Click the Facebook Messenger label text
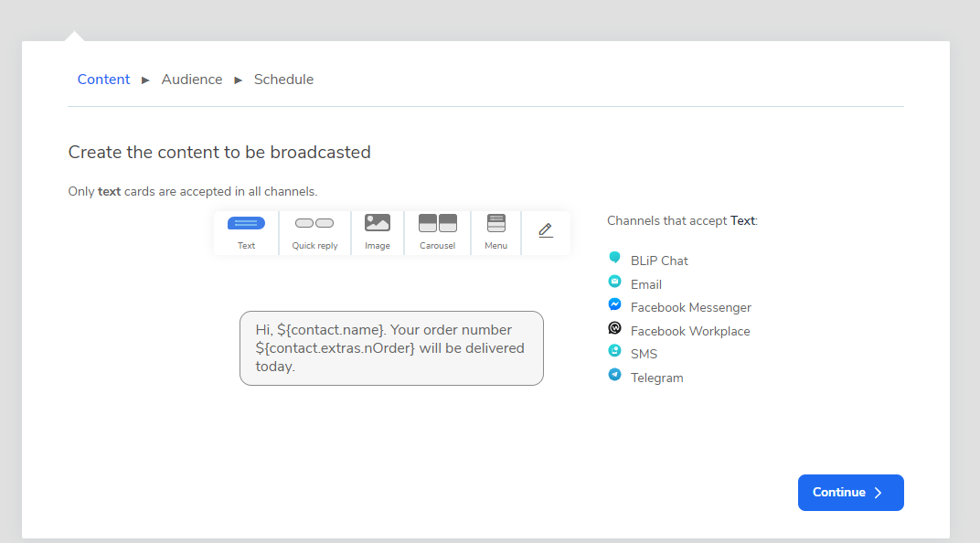This screenshot has height=543, width=980. (690, 308)
